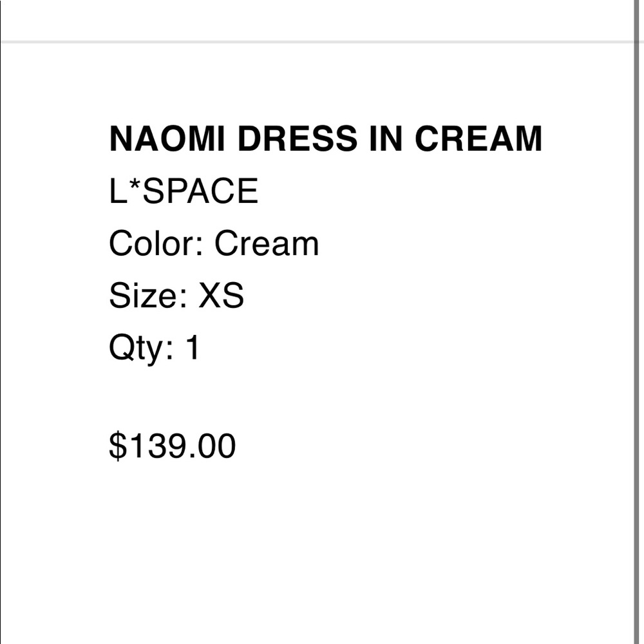
Task: Click the word DRESS in the title
Action: [x=298, y=139]
